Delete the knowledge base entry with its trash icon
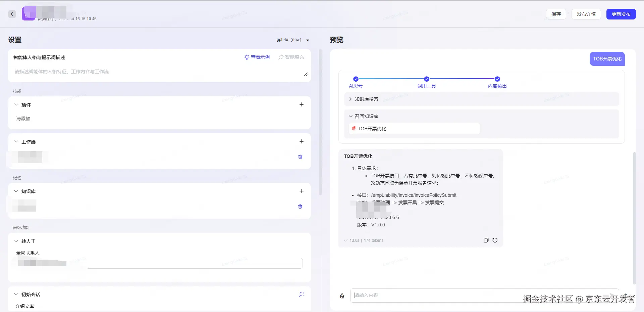The width and height of the screenshot is (644, 312). tap(300, 207)
